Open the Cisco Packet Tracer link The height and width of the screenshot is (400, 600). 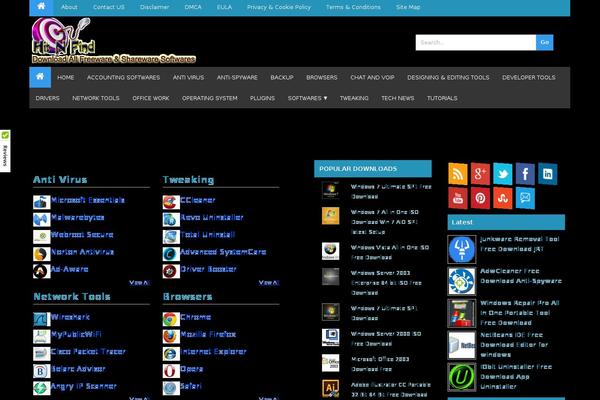pos(88,351)
